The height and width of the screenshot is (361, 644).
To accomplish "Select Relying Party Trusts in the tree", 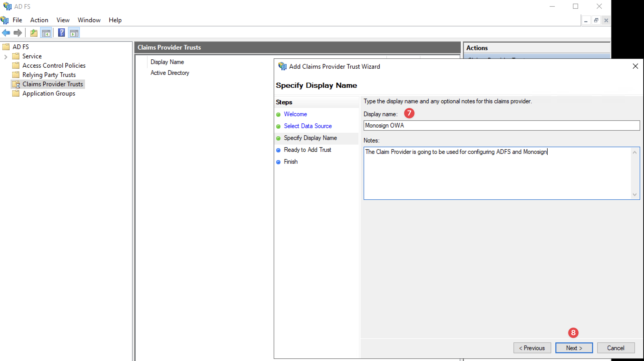I will pos(49,75).
